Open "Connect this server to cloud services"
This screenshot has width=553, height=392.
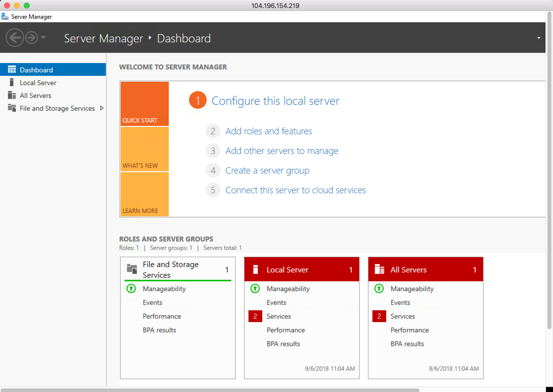[x=295, y=190]
